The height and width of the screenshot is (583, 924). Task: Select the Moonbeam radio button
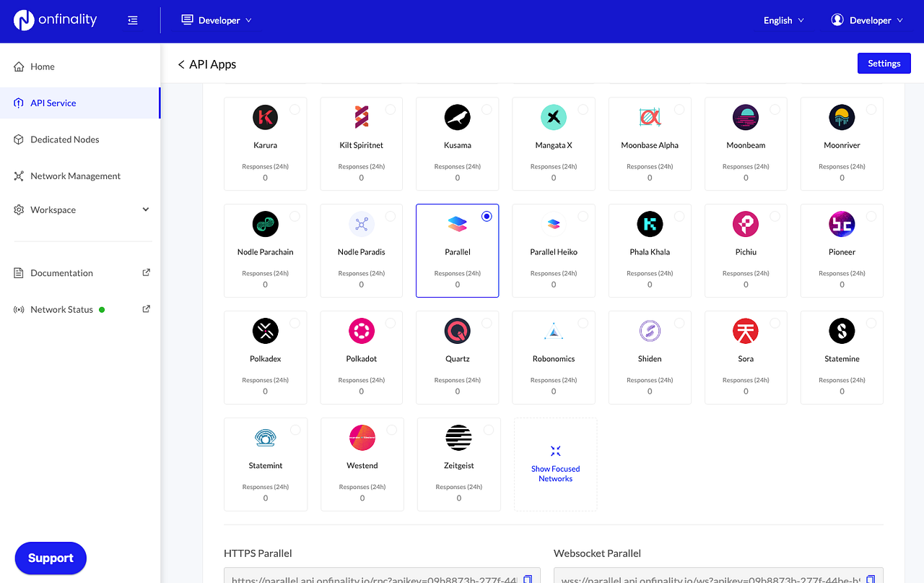coord(775,109)
